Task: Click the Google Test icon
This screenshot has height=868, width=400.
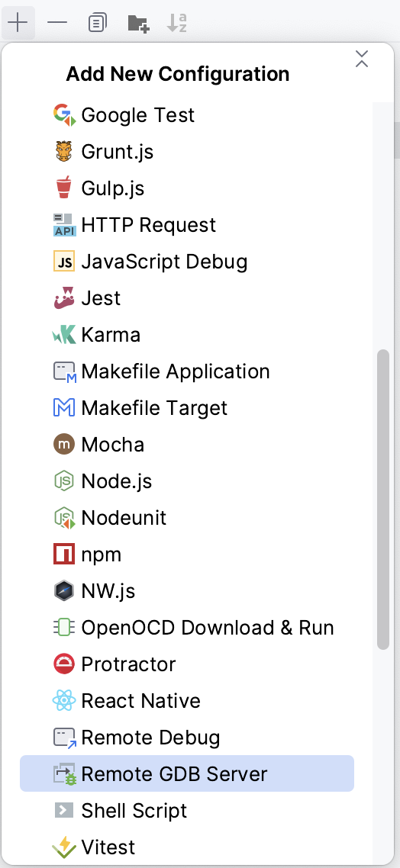Action: pyautogui.click(x=64, y=114)
